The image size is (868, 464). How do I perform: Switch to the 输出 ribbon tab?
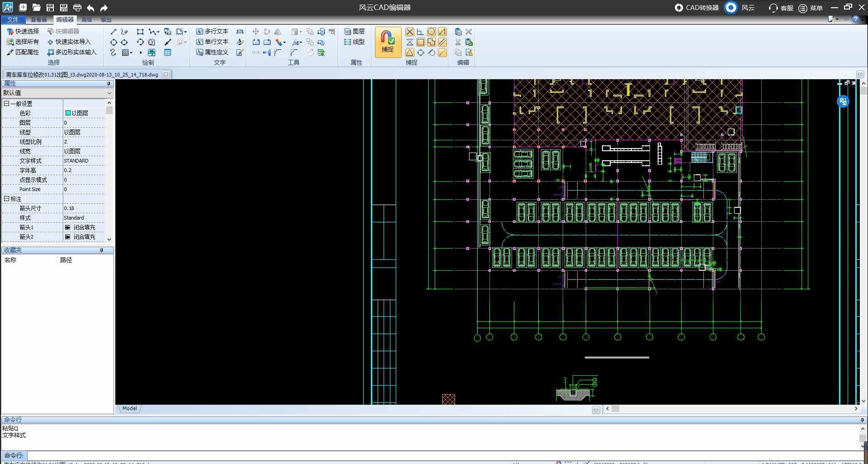click(x=106, y=19)
